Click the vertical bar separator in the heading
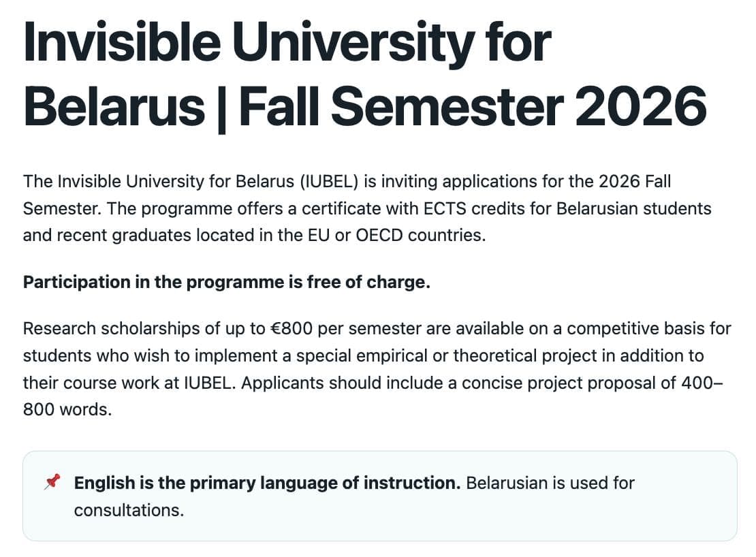The width and height of the screenshot is (756, 557). [221, 108]
